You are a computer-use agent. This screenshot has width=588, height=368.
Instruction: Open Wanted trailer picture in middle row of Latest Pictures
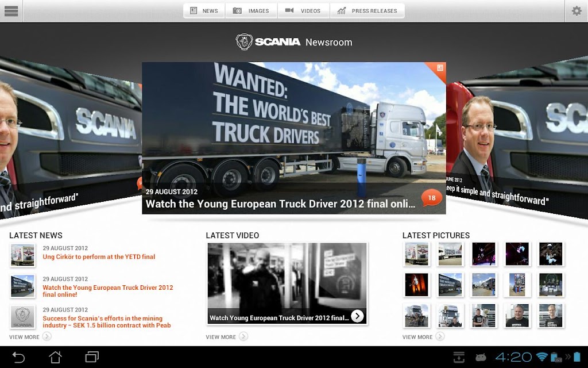[x=450, y=285]
